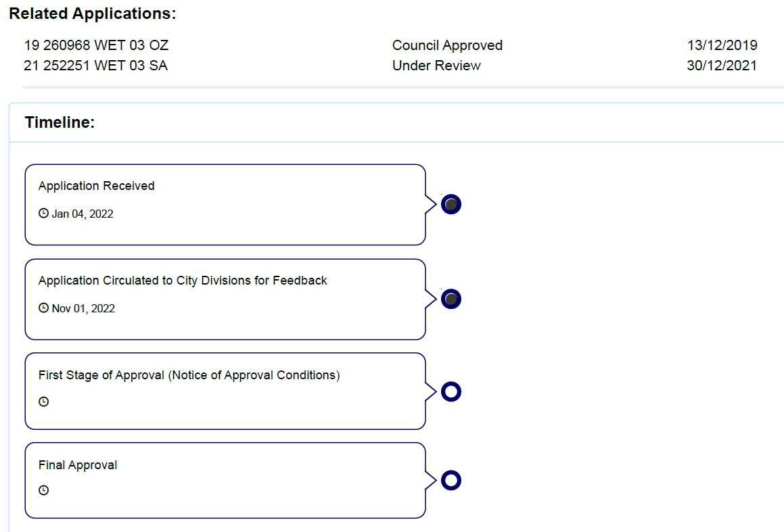Click the First Stage of Approval marker circle

451,391
